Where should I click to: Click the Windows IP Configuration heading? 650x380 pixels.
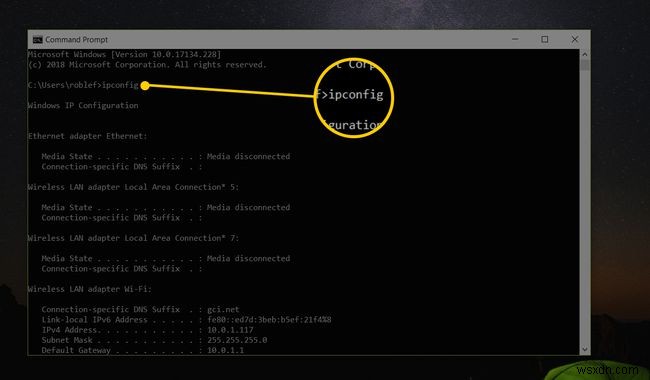click(x=83, y=105)
